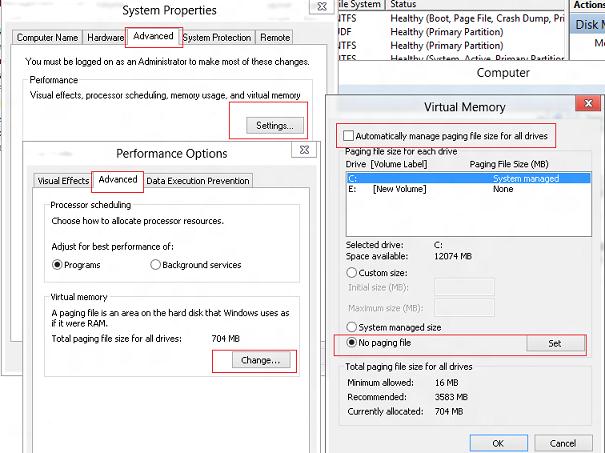Click the Initial size (MB) field

click(464, 287)
